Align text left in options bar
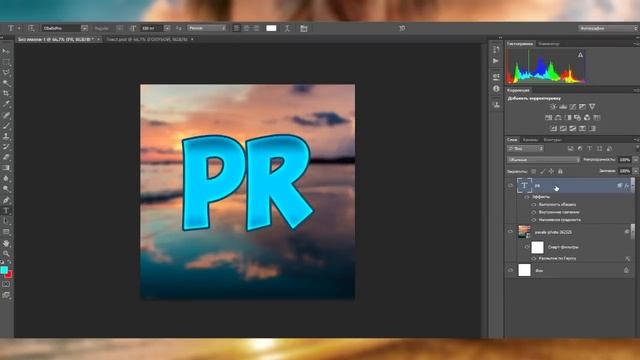Image resolution: width=640 pixels, height=360 pixels. click(236, 28)
